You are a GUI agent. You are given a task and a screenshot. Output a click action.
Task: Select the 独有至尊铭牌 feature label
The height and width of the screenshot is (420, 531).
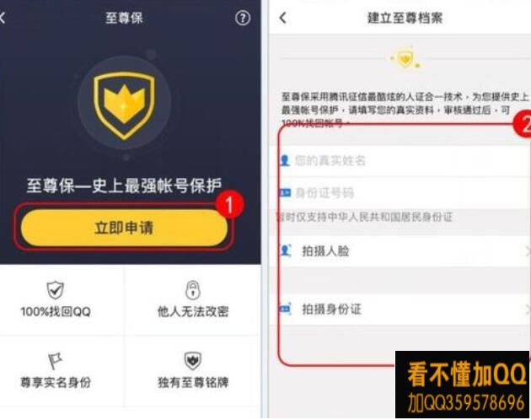click(x=193, y=382)
